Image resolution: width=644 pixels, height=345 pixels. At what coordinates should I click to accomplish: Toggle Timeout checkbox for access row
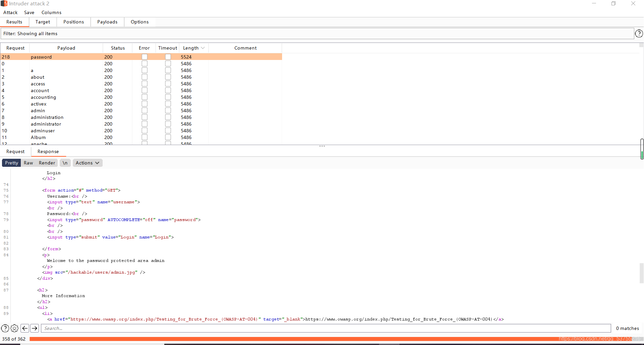tap(168, 84)
